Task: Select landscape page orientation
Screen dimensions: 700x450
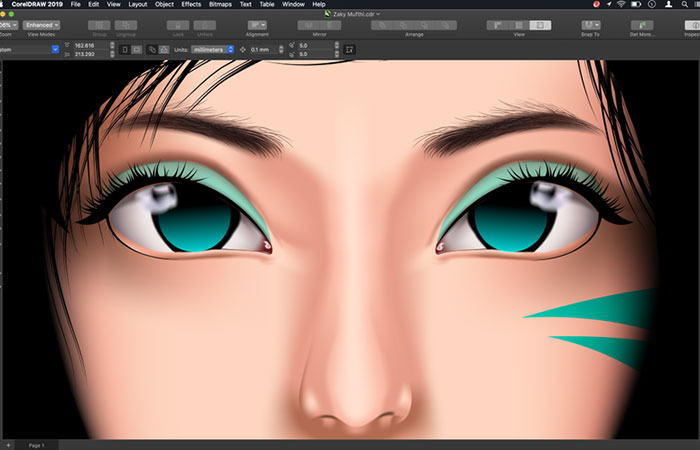Action: 136,48
